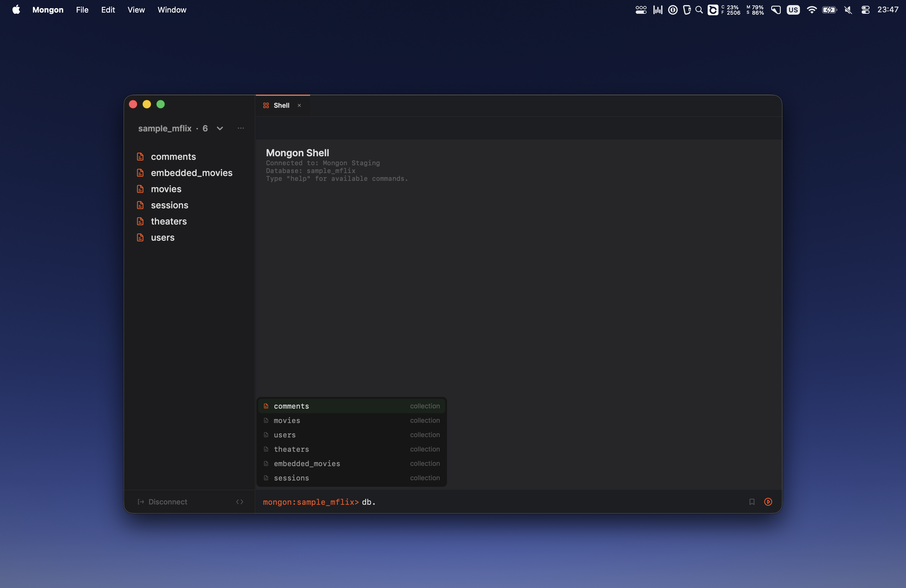Image resolution: width=906 pixels, height=588 pixels.
Task: Select users from autocomplete suggestions
Action: pyautogui.click(x=351, y=435)
